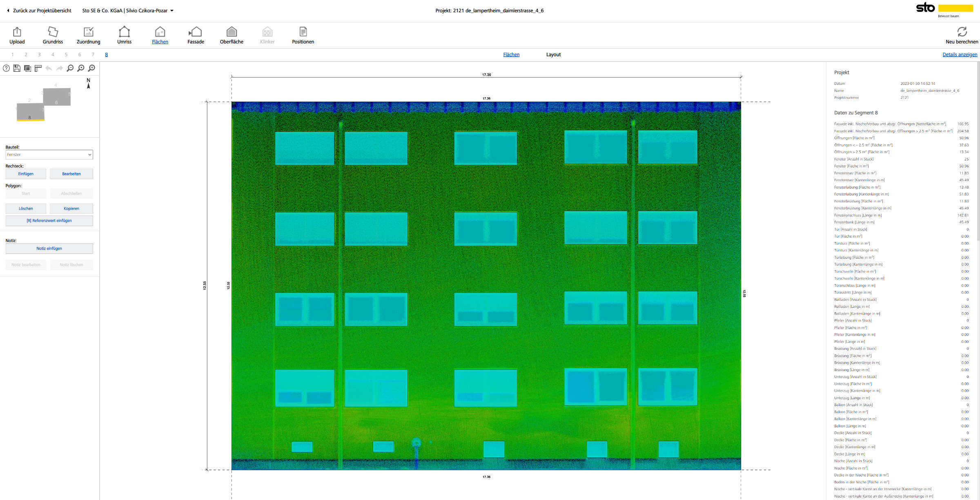Switch to the Layout tab
Image resolution: width=980 pixels, height=500 pixels.
click(553, 55)
